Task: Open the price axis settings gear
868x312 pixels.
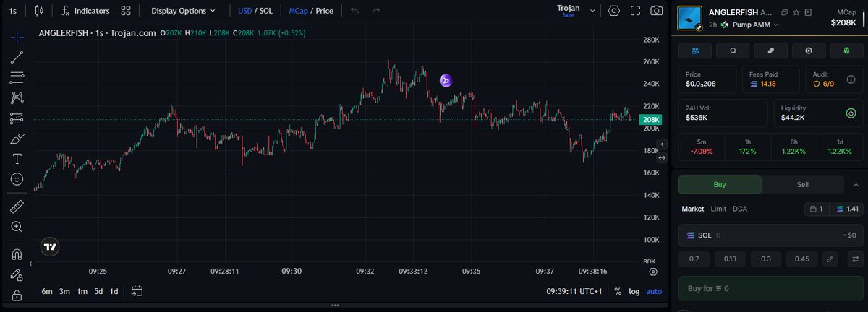Action: 653,272
